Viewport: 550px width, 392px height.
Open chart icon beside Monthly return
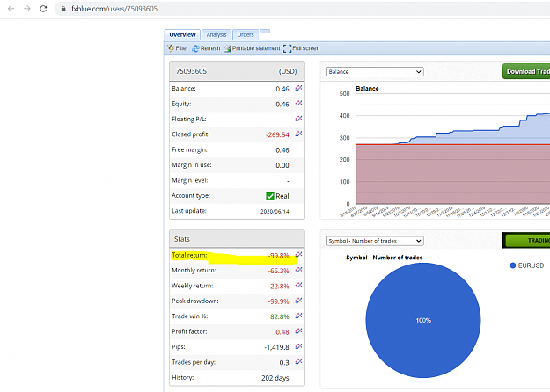298,270
